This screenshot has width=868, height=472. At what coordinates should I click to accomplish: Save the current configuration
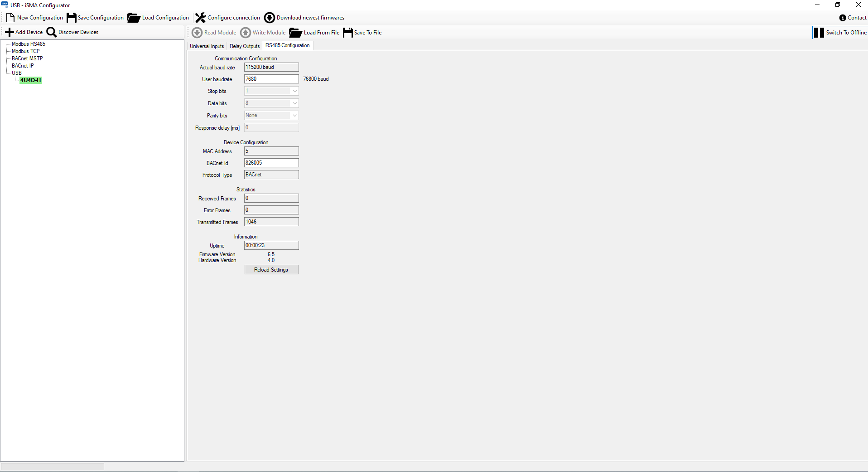click(x=95, y=17)
